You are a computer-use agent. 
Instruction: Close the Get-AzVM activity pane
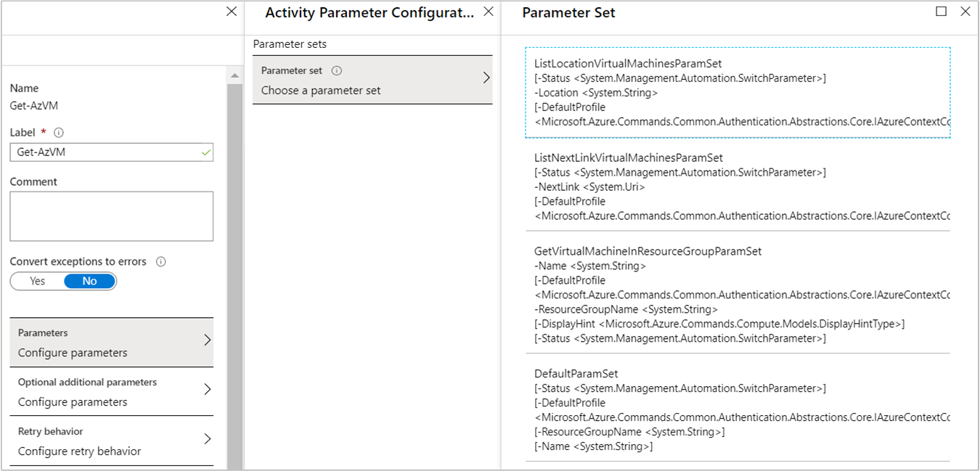pyautogui.click(x=231, y=12)
